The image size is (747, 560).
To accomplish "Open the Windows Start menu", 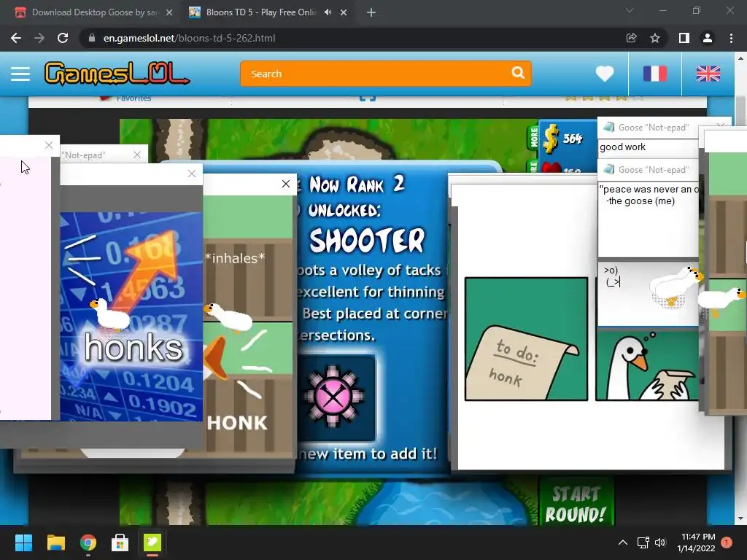I will point(23,542).
